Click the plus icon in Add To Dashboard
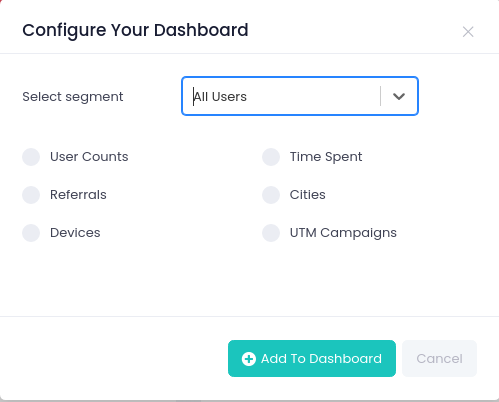This screenshot has width=499, height=402. pos(249,359)
